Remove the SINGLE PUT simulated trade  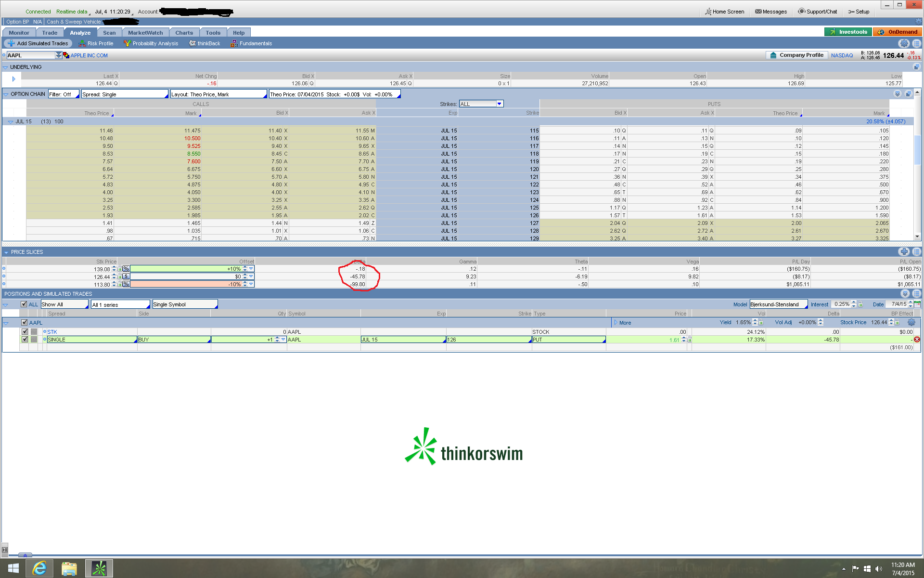(917, 340)
